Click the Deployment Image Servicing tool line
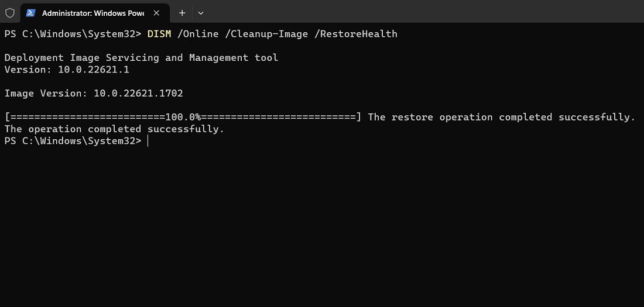Viewport: 644px width, 307px height. pos(141,58)
